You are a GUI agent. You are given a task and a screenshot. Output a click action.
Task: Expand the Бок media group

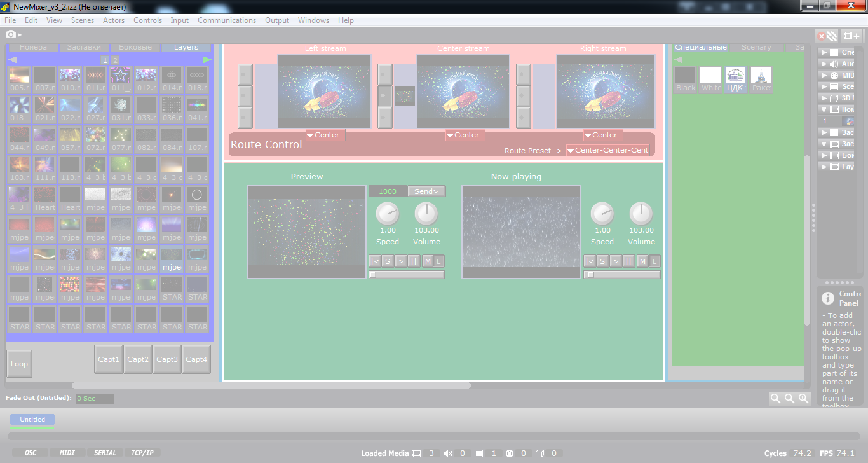[824, 155]
